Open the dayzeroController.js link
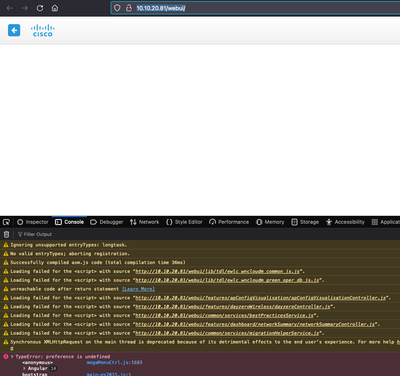400x376 pixels. pos(233,307)
